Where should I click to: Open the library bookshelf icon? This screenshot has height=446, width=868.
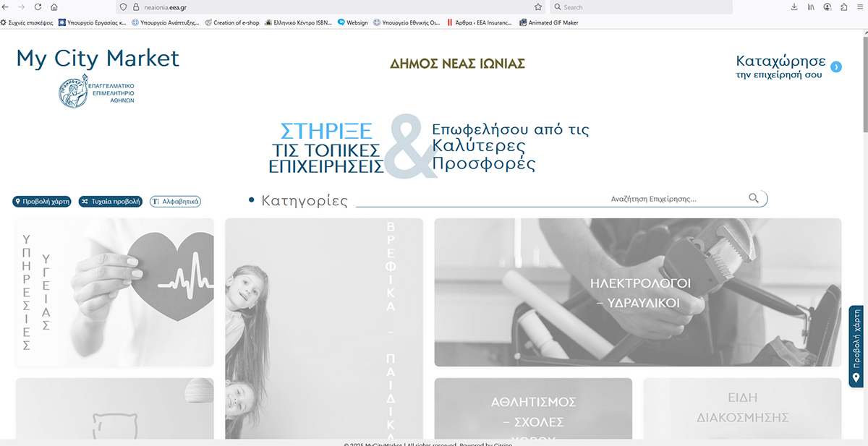point(811,7)
